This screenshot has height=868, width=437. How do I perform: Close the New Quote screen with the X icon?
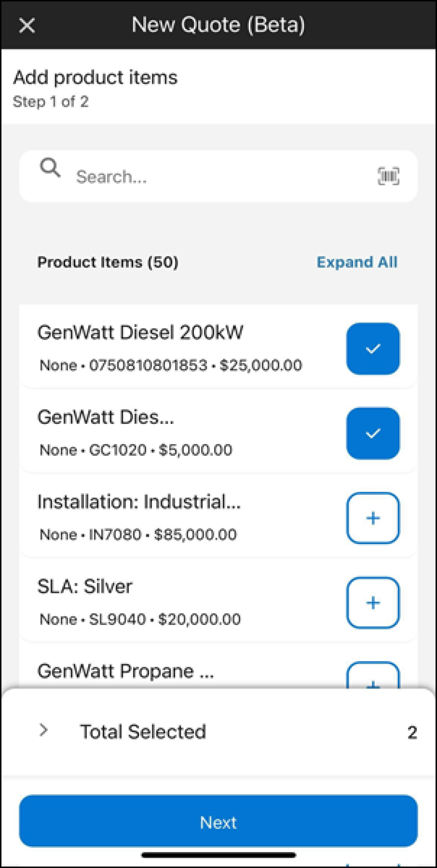click(27, 26)
